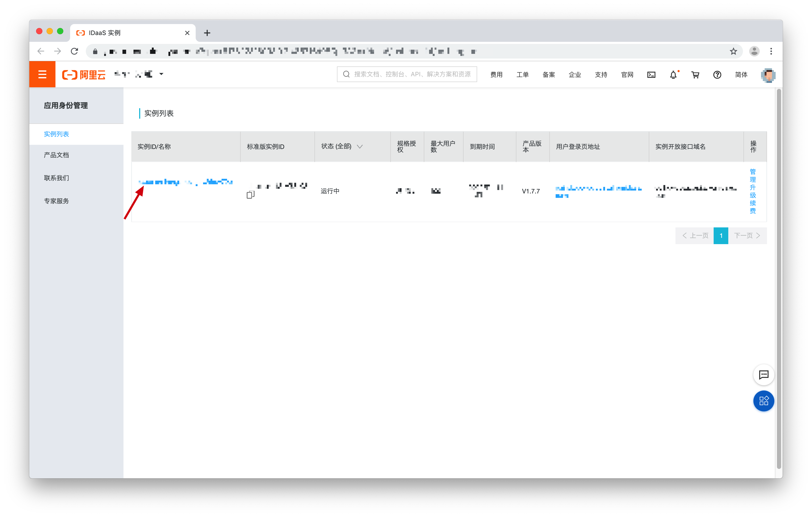This screenshot has height=517, width=812.
Task: Open the help question mark icon
Action: [x=717, y=74]
